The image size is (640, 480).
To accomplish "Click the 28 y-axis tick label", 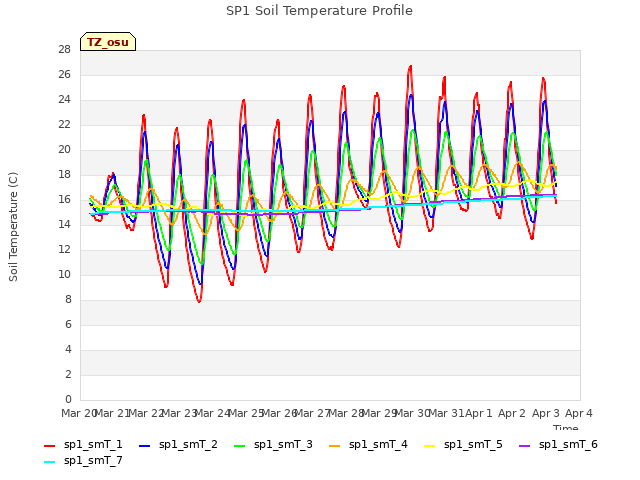I will pyautogui.click(x=64, y=49).
